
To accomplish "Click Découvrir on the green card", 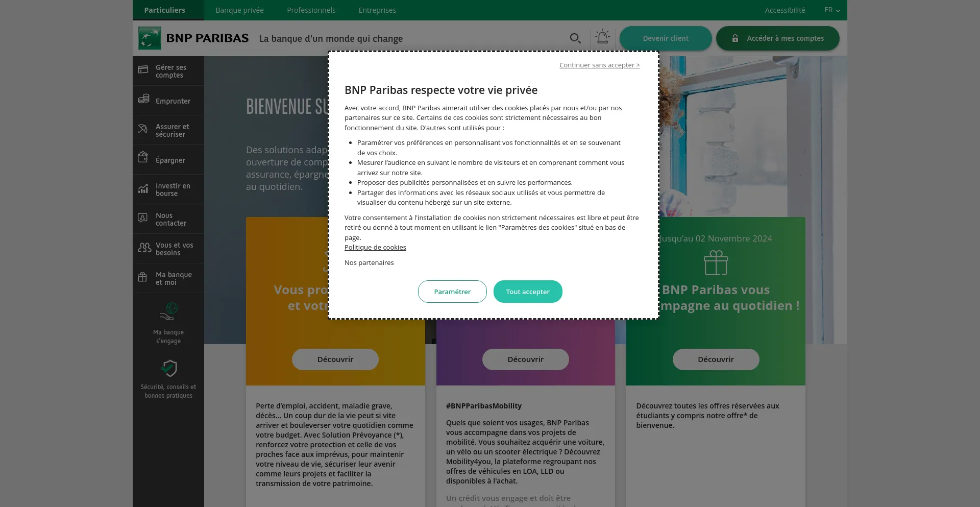I will tap(716, 359).
